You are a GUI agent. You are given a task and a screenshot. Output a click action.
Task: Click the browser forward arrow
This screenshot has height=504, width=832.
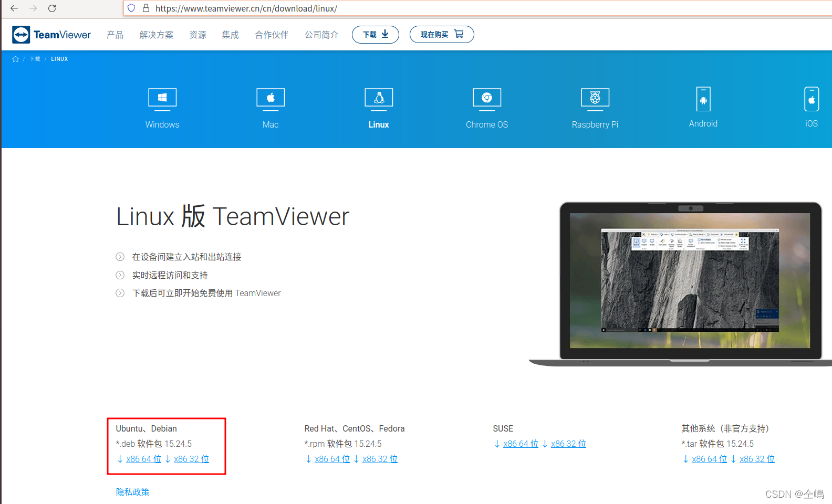(x=33, y=8)
